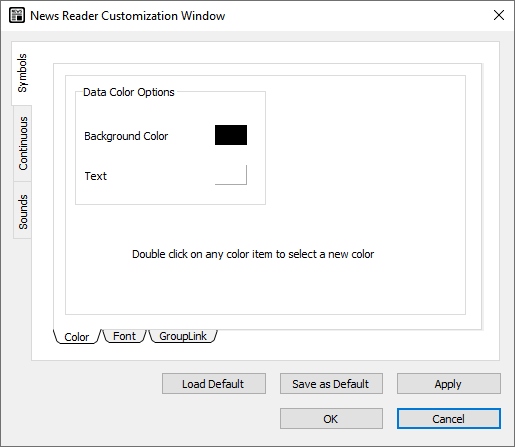Select the Color bottom tab

pyautogui.click(x=77, y=337)
